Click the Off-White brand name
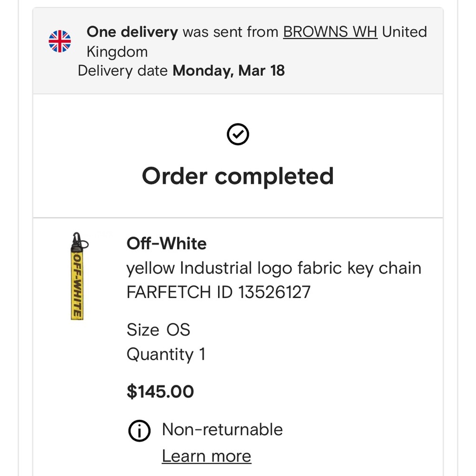The width and height of the screenshot is (476, 476). [x=166, y=243]
